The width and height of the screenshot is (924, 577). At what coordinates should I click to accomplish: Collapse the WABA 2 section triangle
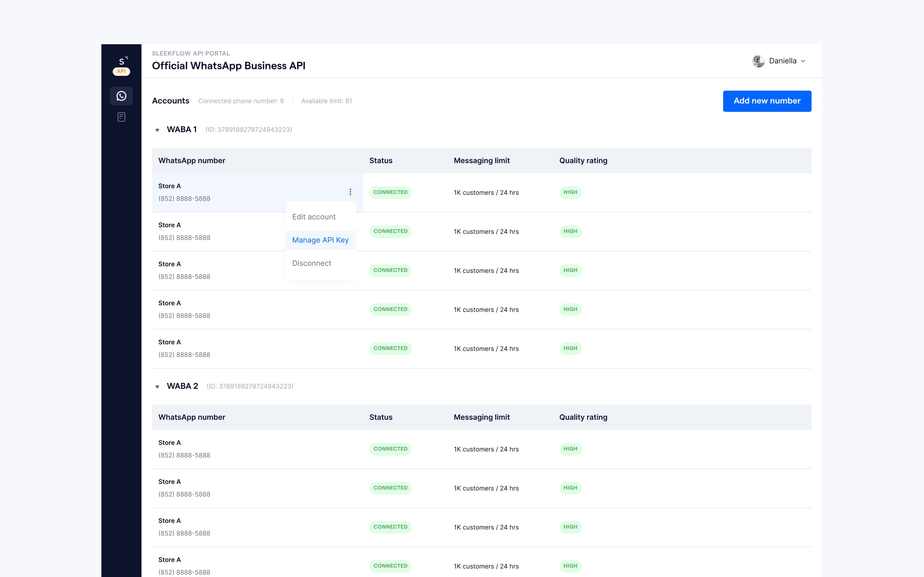[157, 386]
